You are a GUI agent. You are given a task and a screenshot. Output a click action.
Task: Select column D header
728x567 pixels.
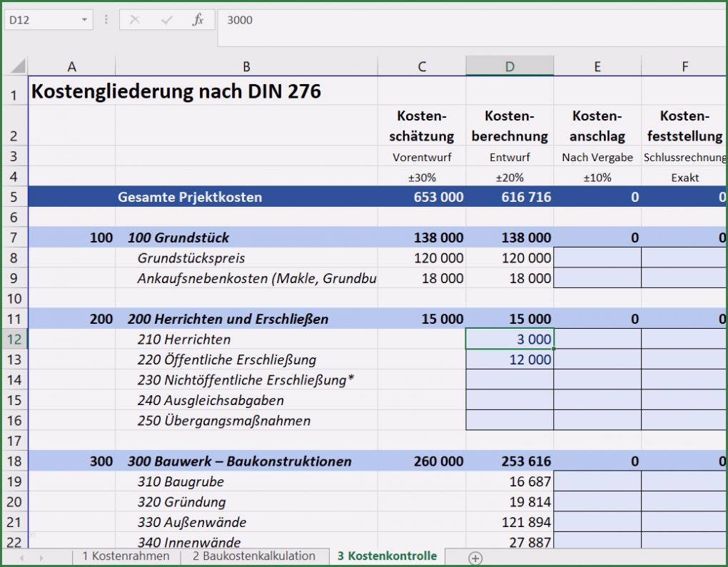point(510,66)
